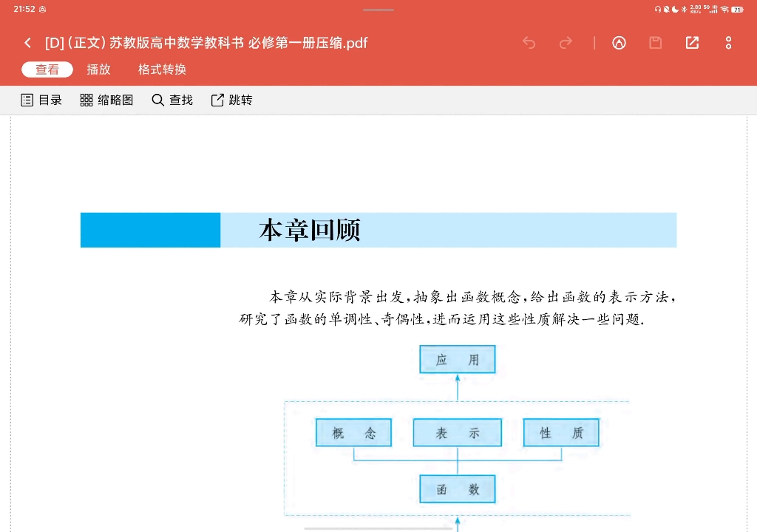Tap the headset icon in status bar
The width and height of the screenshot is (757, 532).
[656, 10]
